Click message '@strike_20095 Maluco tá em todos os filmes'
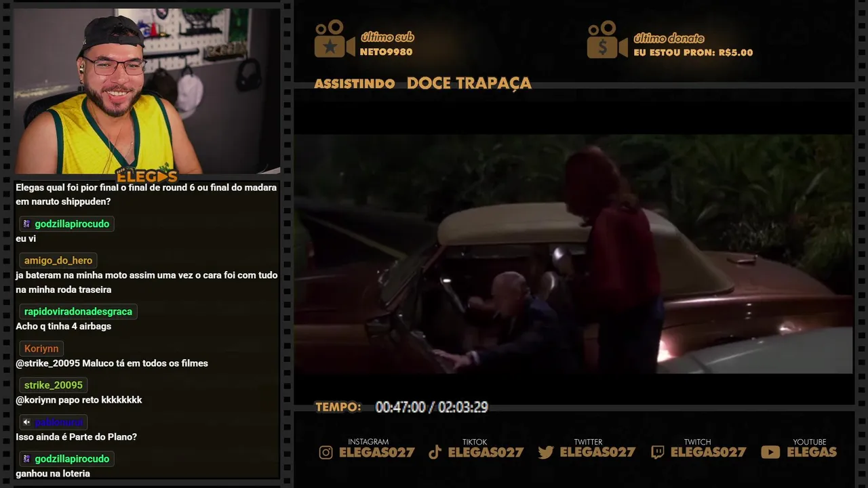This screenshot has width=868, height=488. 112,363
